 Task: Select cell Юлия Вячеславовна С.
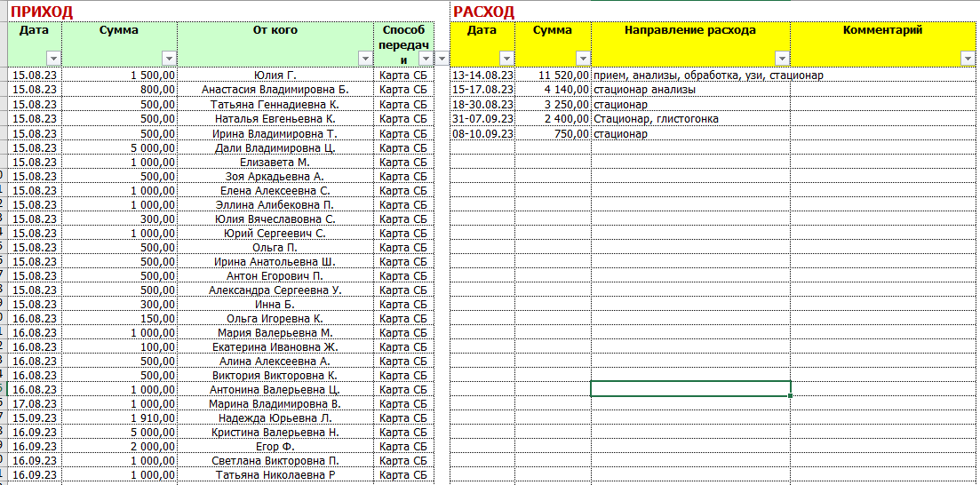point(275,219)
